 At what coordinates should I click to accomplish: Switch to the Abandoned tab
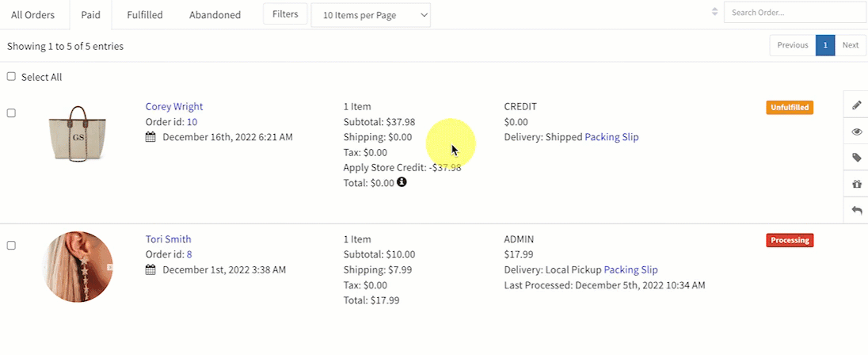coord(215,15)
